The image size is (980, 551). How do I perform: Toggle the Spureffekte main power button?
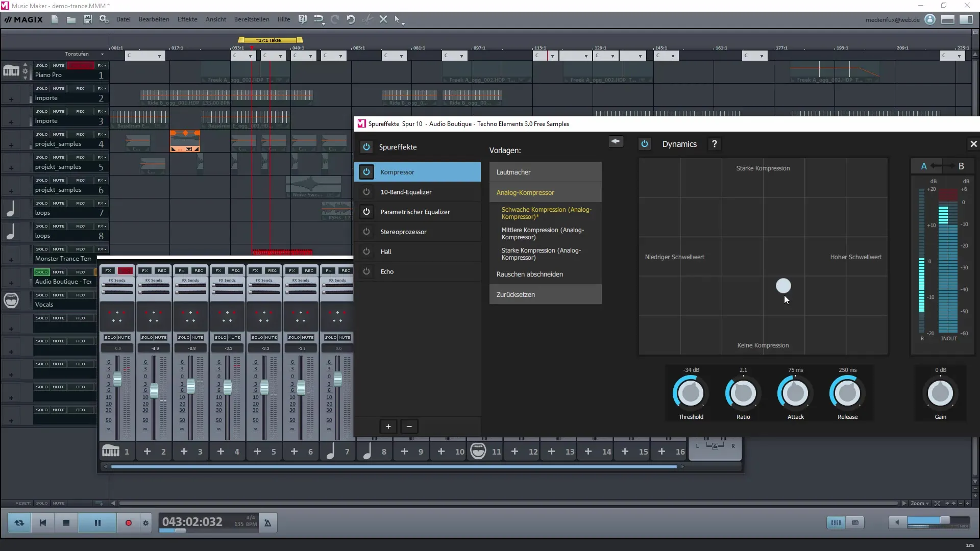(x=366, y=147)
